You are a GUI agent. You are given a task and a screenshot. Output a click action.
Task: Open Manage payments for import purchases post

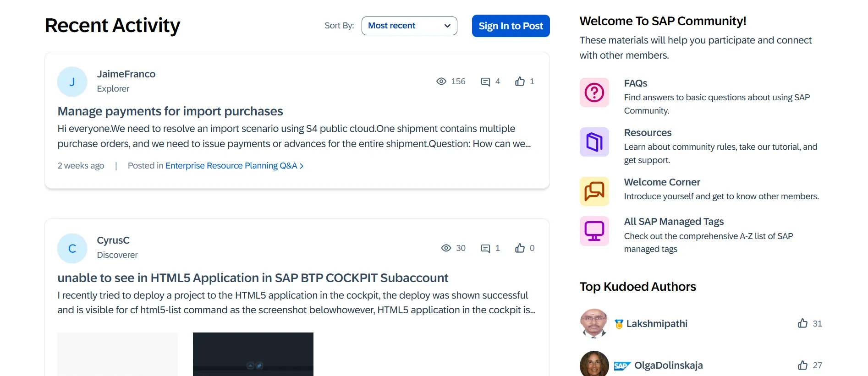click(x=170, y=111)
